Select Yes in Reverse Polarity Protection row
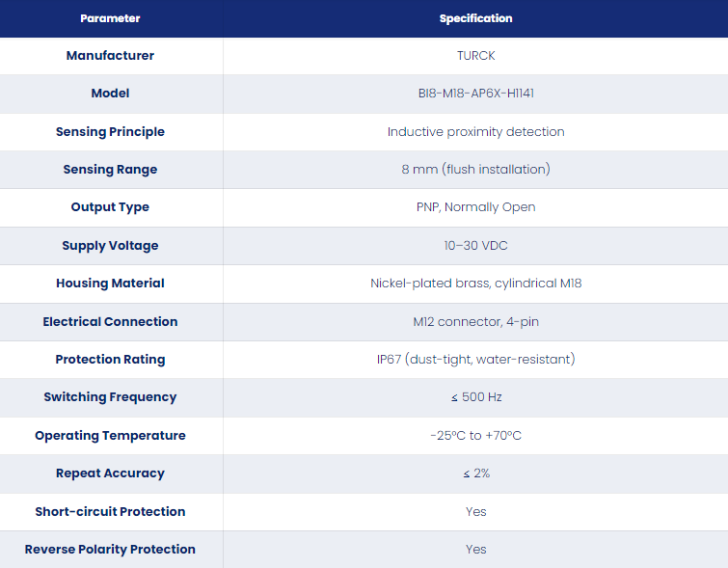Viewport: 728px width, 568px height. pos(476,550)
